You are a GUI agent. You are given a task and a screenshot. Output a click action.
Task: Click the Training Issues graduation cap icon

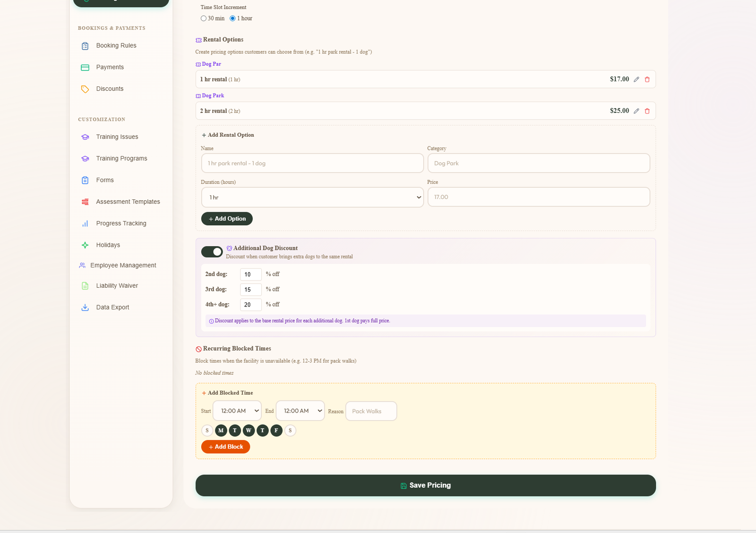[85, 137]
